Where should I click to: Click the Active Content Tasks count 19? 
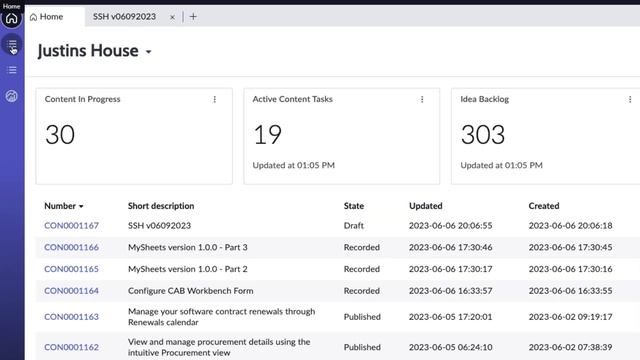click(267, 135)
